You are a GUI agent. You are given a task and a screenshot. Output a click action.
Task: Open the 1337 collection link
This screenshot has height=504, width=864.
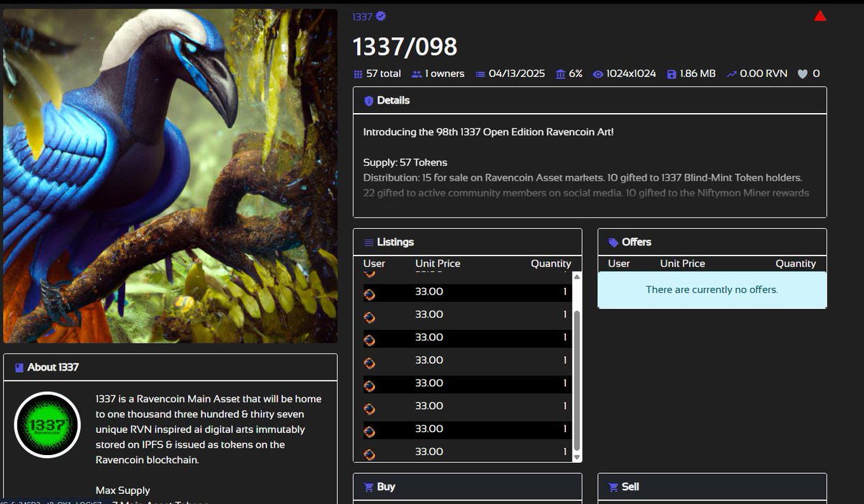tap(363, 16)
